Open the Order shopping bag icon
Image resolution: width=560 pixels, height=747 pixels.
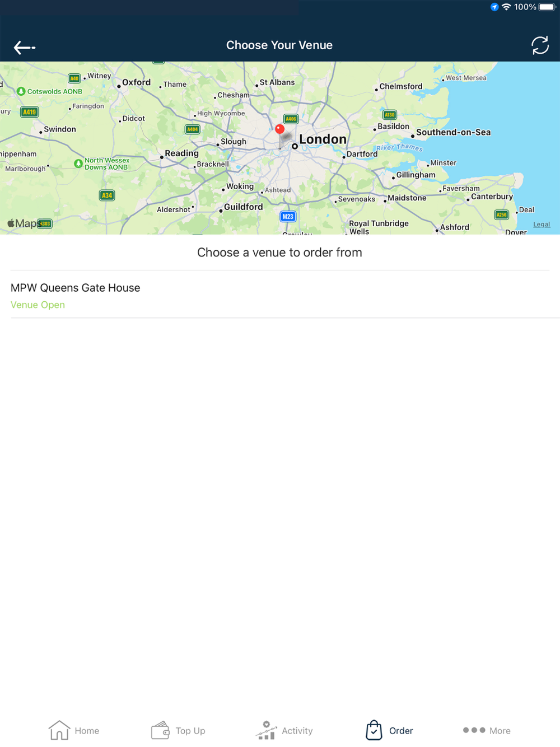pos(374,730)
